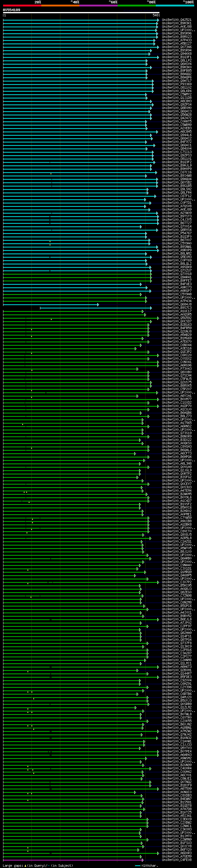The width and height of the screenshot is (197, 868).
Task: Click label UniRef100_A1T565
Action: (x=176, y=423)
